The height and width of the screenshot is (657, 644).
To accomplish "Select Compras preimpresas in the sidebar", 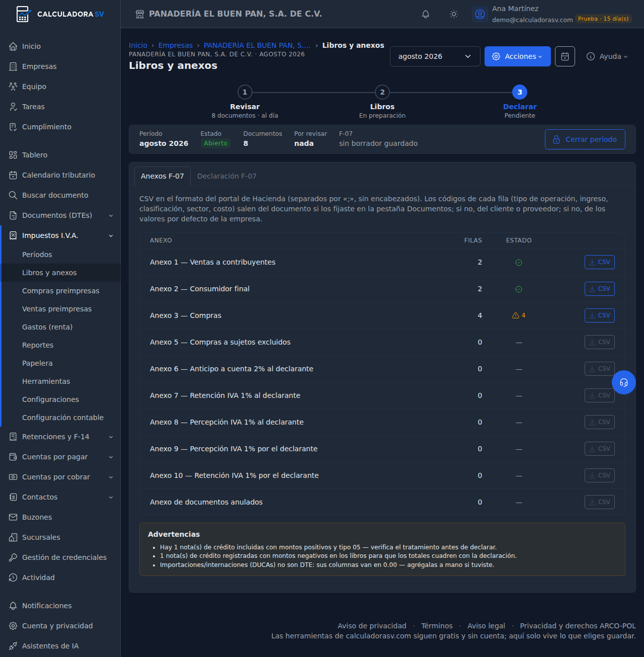I will pos(61,291).
